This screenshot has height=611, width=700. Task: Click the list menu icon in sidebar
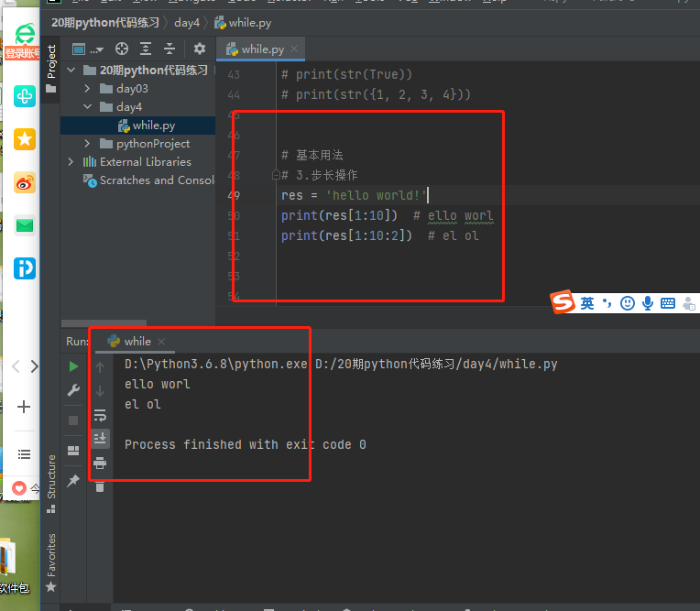[24, 454]
